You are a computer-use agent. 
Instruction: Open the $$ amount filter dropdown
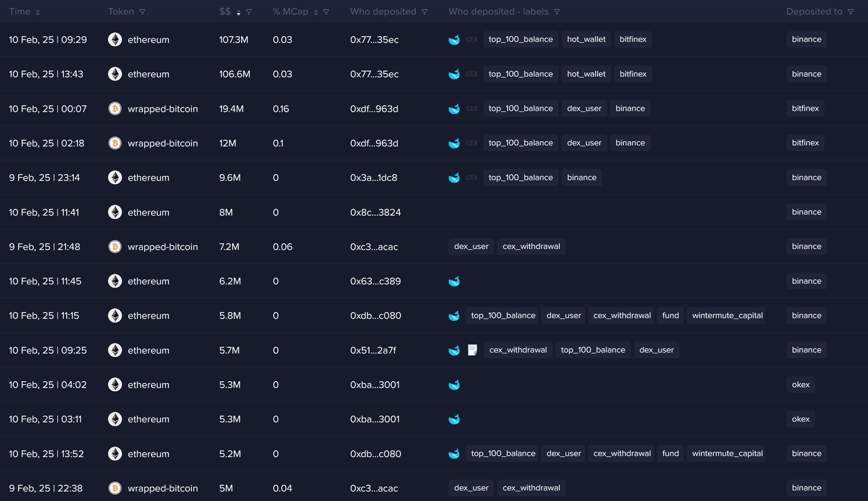(249, 12)
